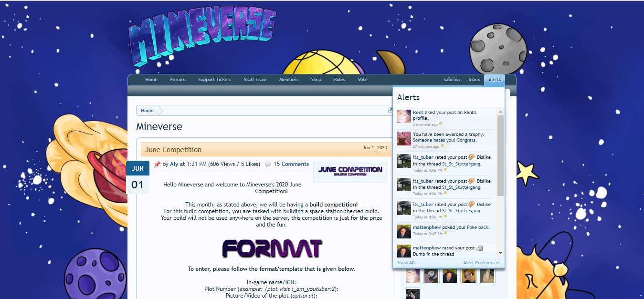Open the June Competition thread title
Viewport: 644px width, 299px height.
(x=173, y=150)
